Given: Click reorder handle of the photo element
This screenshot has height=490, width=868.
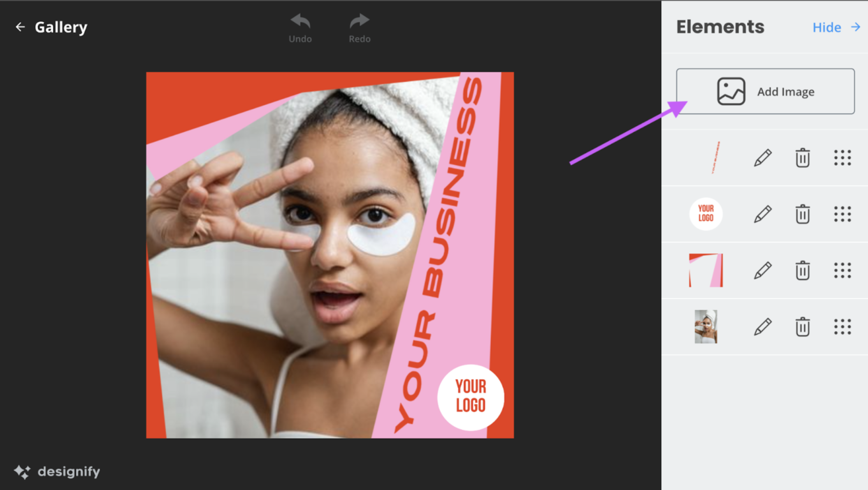Looking at the screenshot, I should click(842, 327).
